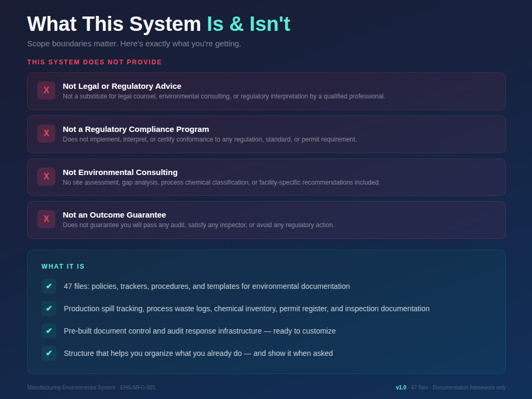This screenshot has height=399, width=532.
Task: Click 'THIS SYSTEM DOES NOT PROVIDE' section label
Action: (94, 62)
